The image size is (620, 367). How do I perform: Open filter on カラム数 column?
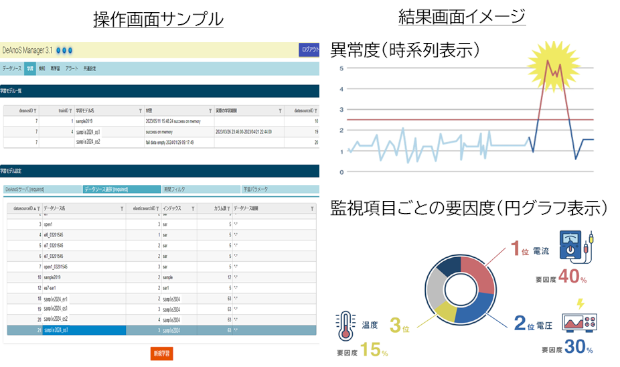click(x=229, y=208)
